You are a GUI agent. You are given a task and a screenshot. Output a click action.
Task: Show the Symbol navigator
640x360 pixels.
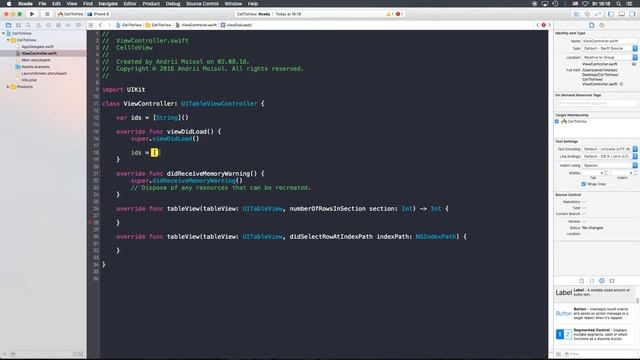(18, 25)
